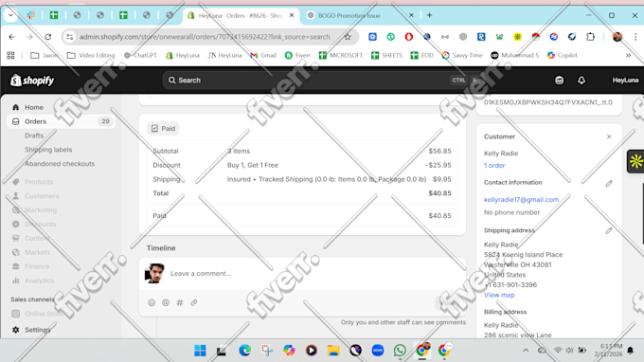This screenshot has width=644, height=362.
Task: Open Snipping Tool from taskbar
Action: (x=267, y=351)
